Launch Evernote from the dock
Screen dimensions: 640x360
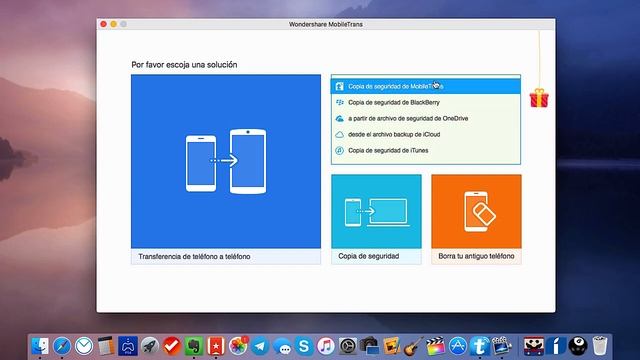pos(194,346)
